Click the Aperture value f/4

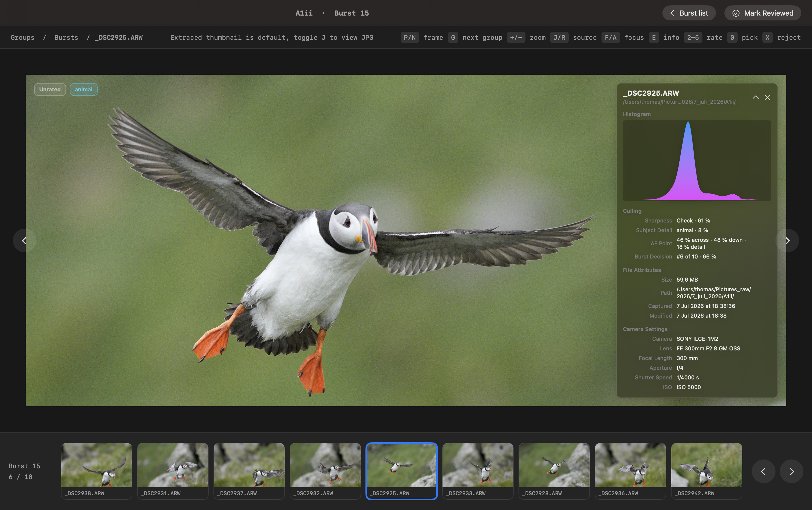coord(680,368)
